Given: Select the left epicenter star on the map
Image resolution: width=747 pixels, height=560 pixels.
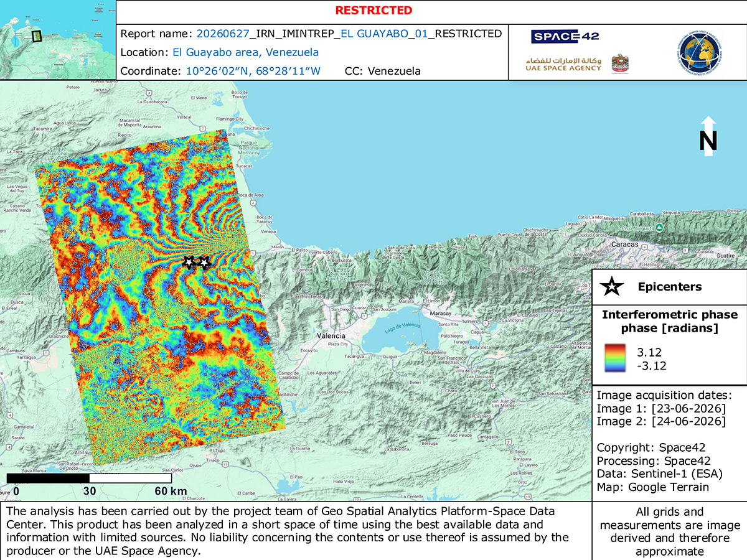Looking at the screenshot, I should 189,262.
